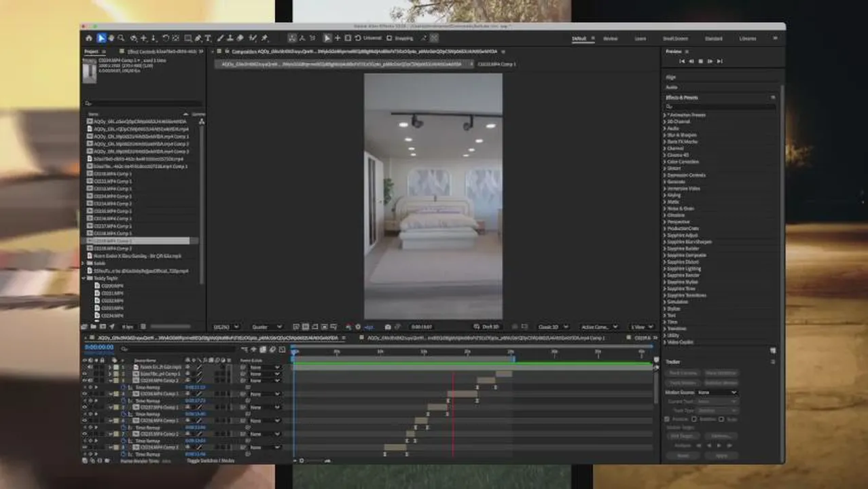Select the Eraser tool
The height and width of the screenshot is (489, 868).
240,39
